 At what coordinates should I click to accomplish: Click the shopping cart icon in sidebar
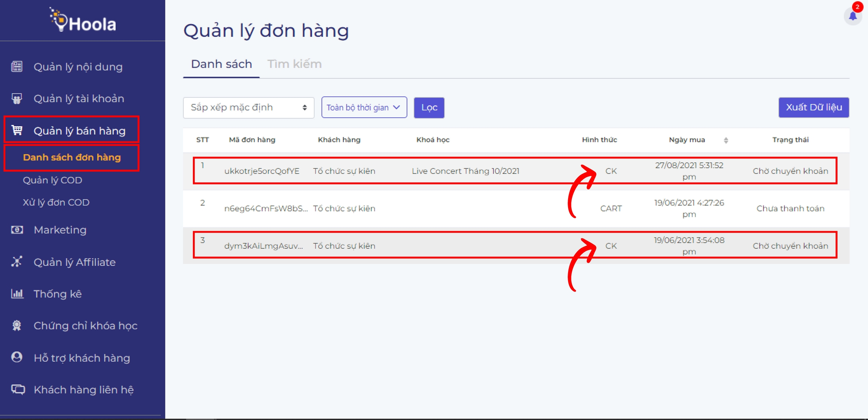click(17, 130)
